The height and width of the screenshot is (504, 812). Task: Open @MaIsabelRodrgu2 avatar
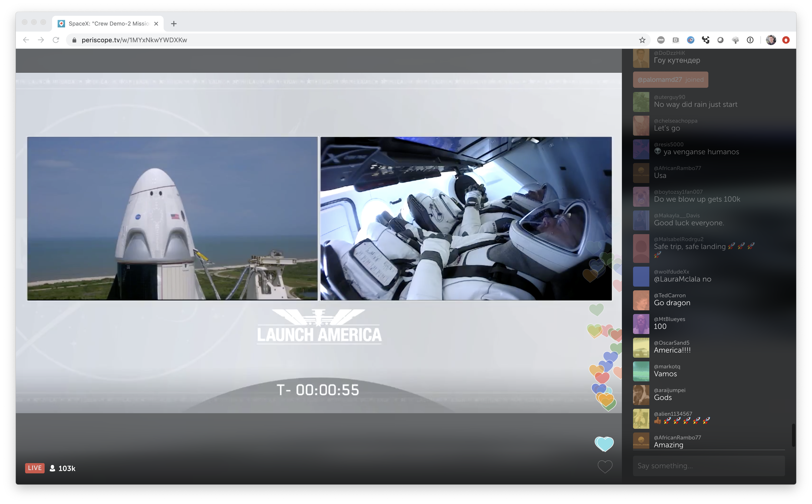pyautogui.click(x=641, y=248)
